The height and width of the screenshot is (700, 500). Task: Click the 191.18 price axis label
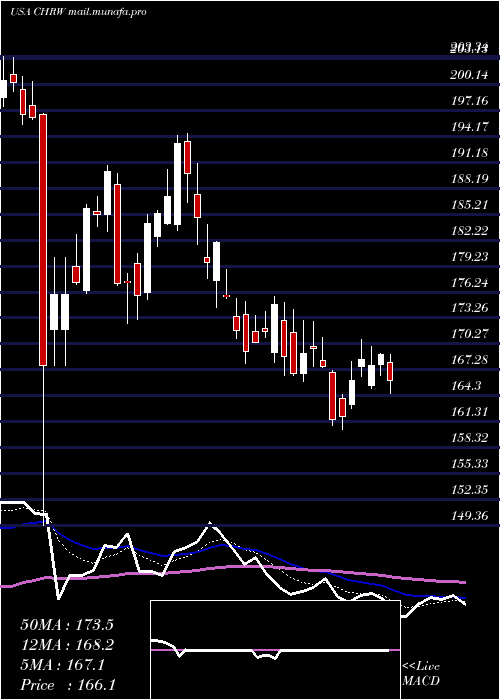(x=469, y=153)
